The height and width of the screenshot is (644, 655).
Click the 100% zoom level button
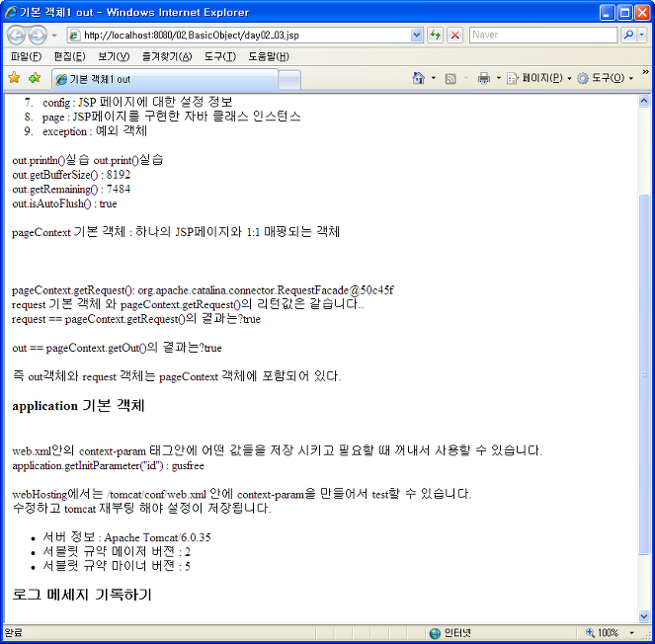pyautogui.click(x=603, y=633)
